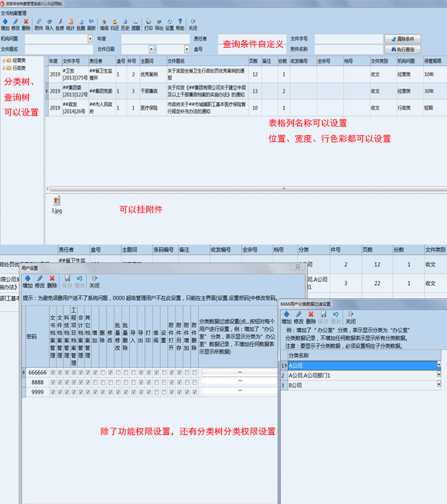
Task: Toggle 增加 permission checkbox for user 8888
Action: (x=95, y=382)
